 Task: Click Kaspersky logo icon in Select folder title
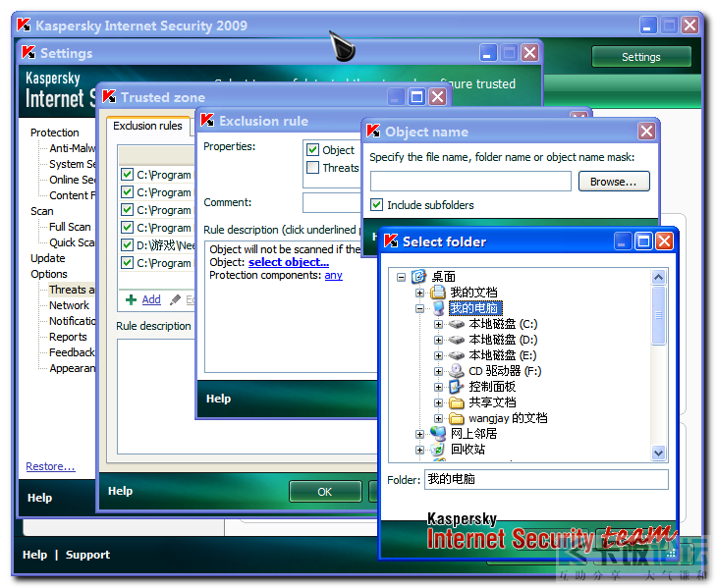coord(391,241)
